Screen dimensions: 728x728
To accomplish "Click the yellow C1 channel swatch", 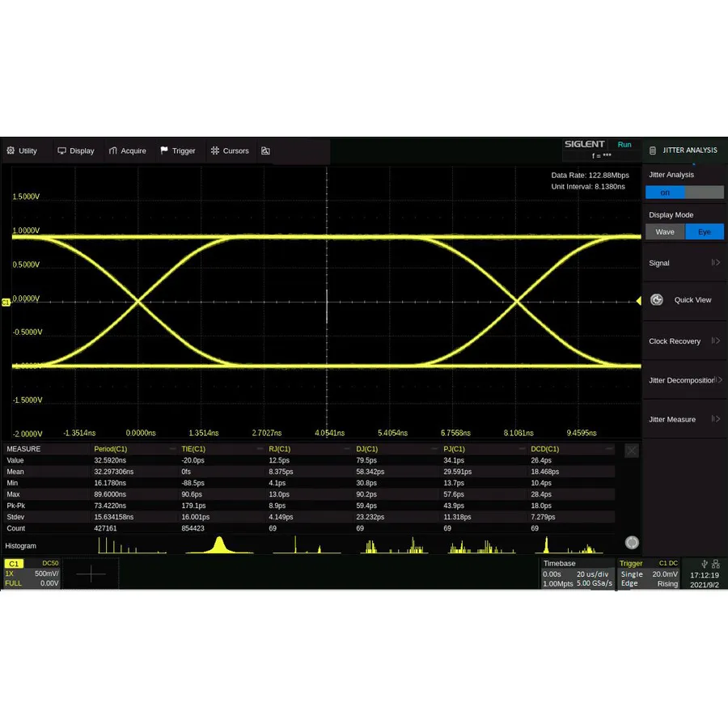I will (x=13, y=564).
